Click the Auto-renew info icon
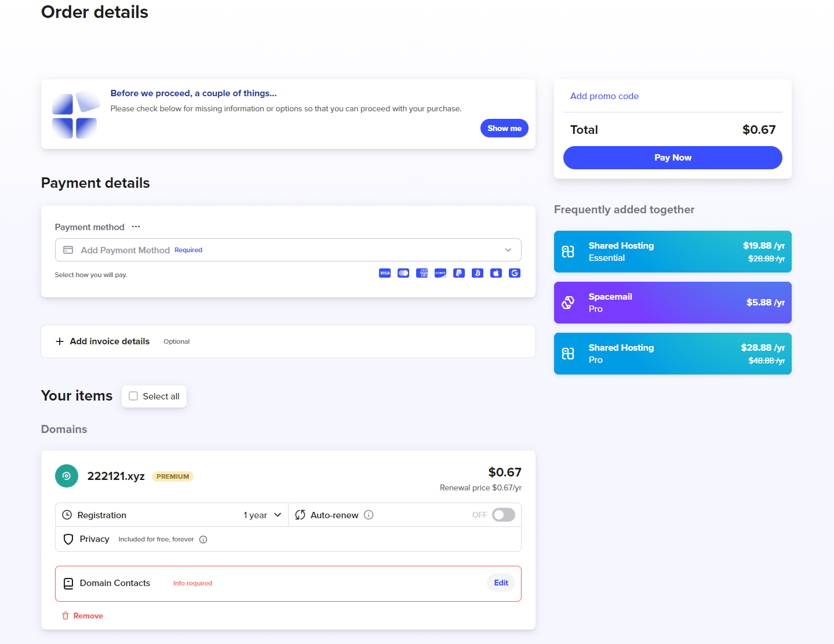Viewport: 834px width, 644px height. point(369,515)
